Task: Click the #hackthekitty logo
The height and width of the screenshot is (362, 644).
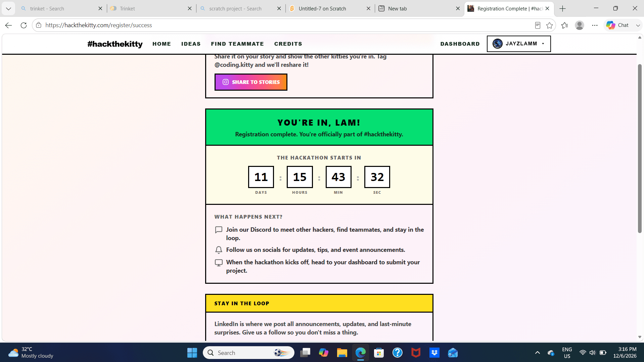Action: coord(115,44)
